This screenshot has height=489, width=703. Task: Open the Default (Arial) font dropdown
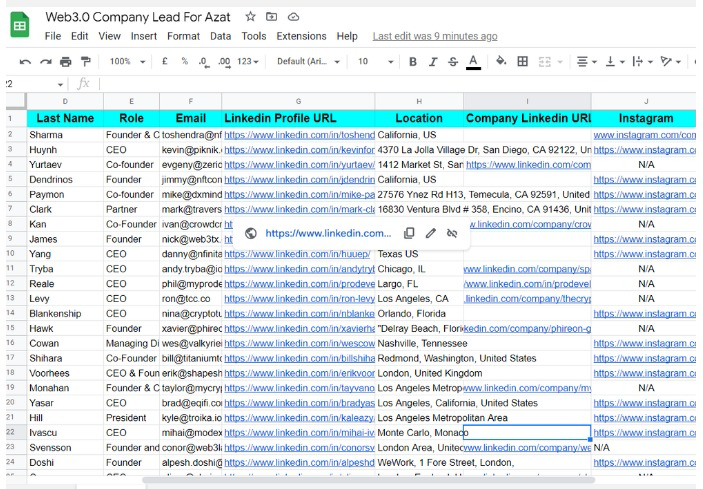(x=308, y=61)
